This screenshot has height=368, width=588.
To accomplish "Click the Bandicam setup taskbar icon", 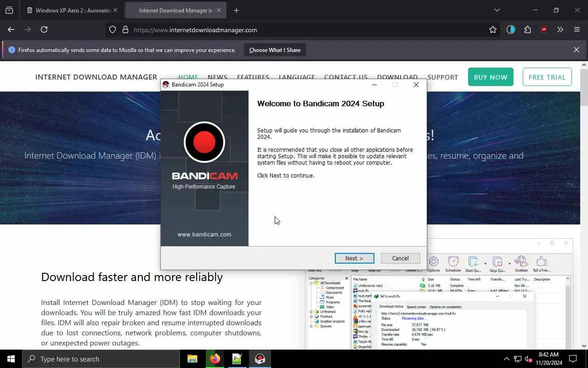I will click(x=260, y=359).
